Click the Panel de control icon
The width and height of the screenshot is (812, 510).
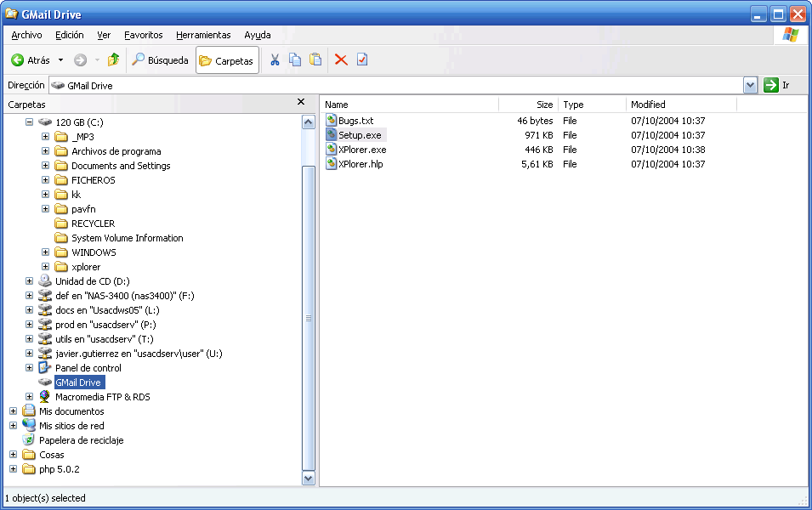[x=45, y=367]
